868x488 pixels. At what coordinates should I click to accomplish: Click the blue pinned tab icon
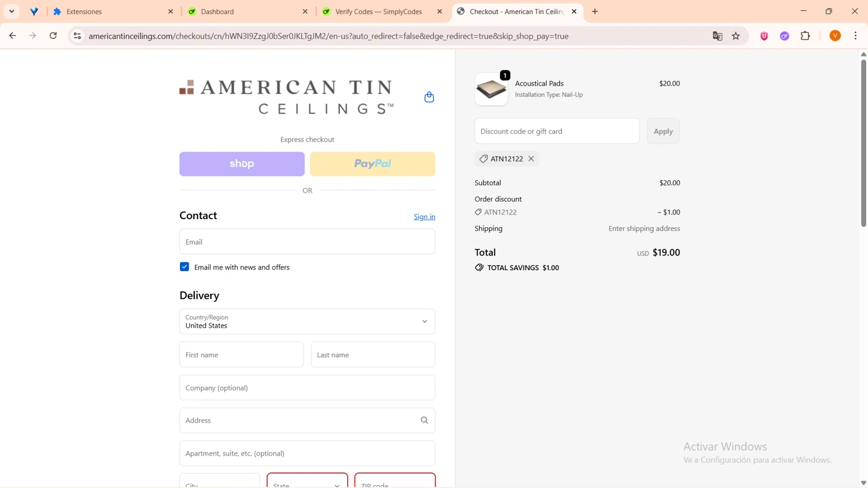coord(34,12)
